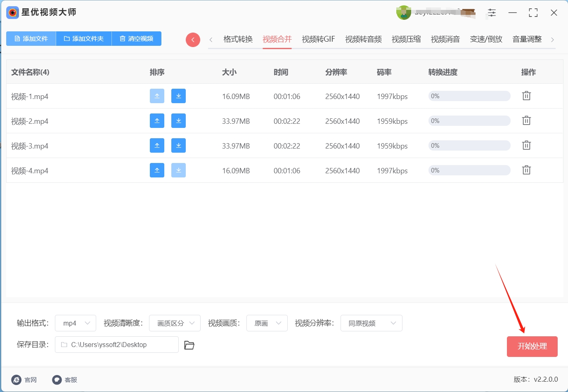Open 官网 website link

coord(24,380)
